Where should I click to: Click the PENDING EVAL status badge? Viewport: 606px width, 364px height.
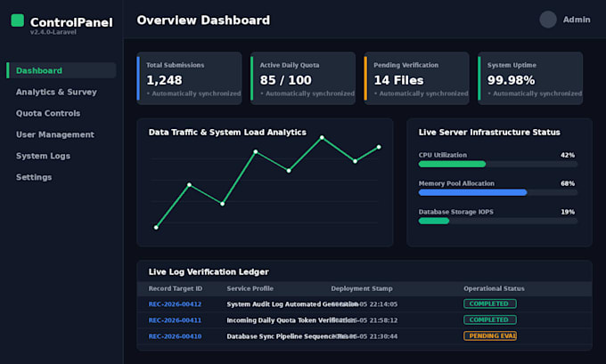pos(489,336)
